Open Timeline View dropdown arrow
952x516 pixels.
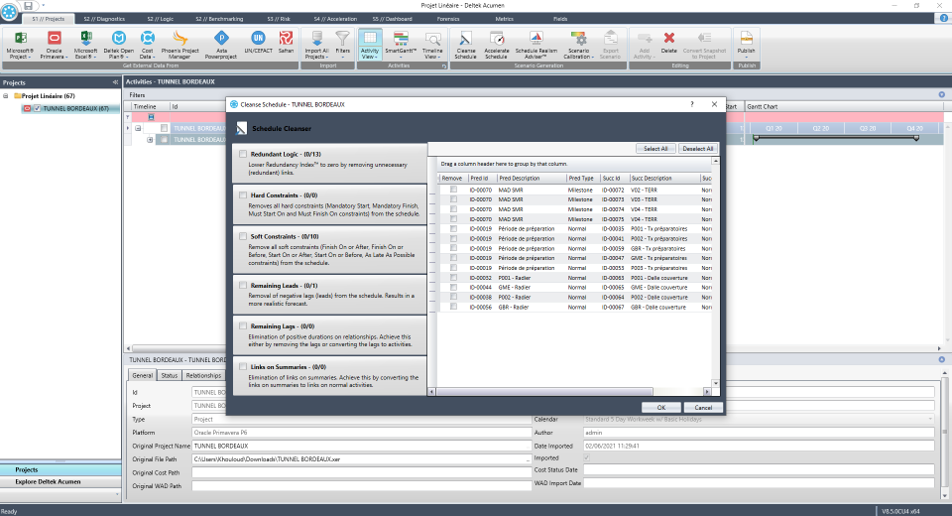click(440, 57)
